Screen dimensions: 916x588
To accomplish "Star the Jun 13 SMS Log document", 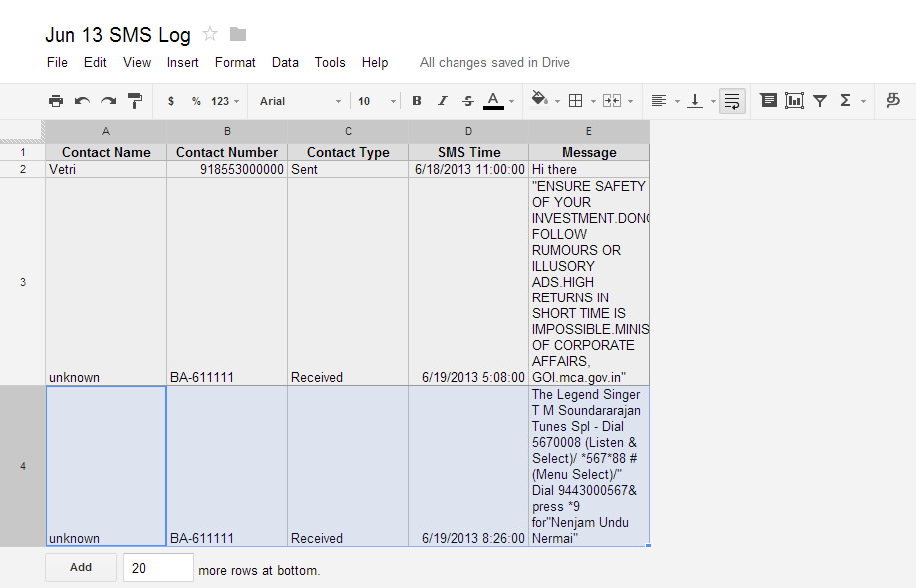I will pos(210,34).
